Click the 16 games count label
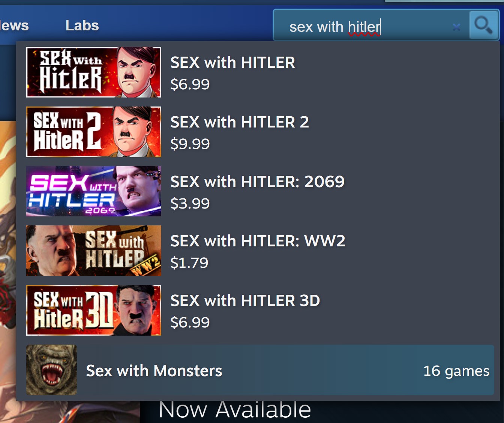Screen dimensions: 504x423 click(456, 371)
